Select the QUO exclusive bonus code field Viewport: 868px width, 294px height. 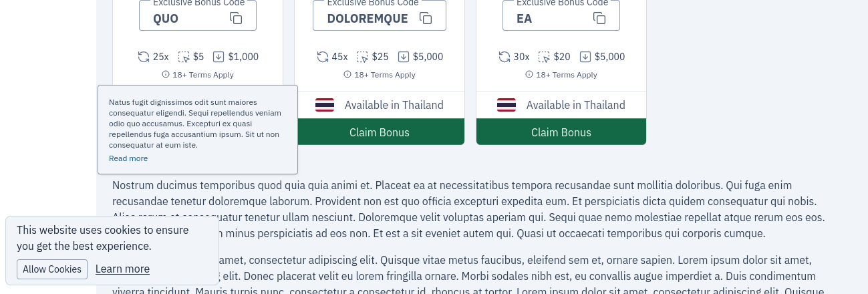(x=198, y=15)
